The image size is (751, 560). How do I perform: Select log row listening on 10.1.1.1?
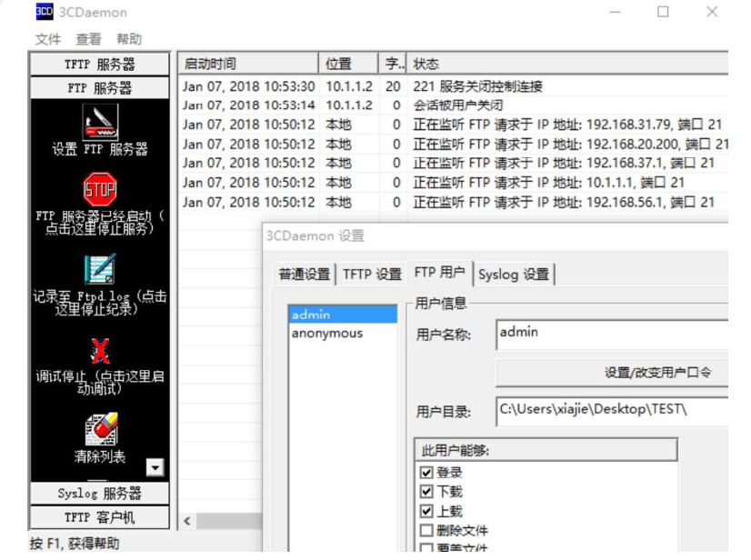click(454, 183)
